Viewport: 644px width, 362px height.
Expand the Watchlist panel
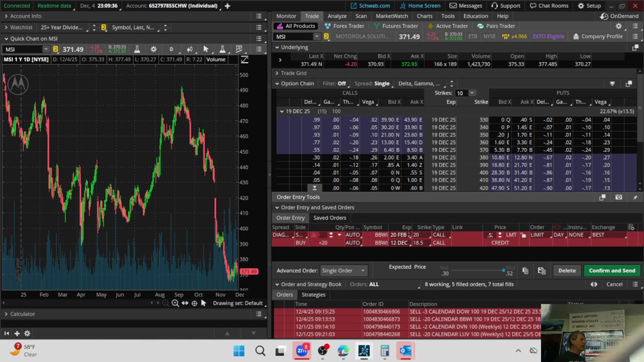coord(6,27)
